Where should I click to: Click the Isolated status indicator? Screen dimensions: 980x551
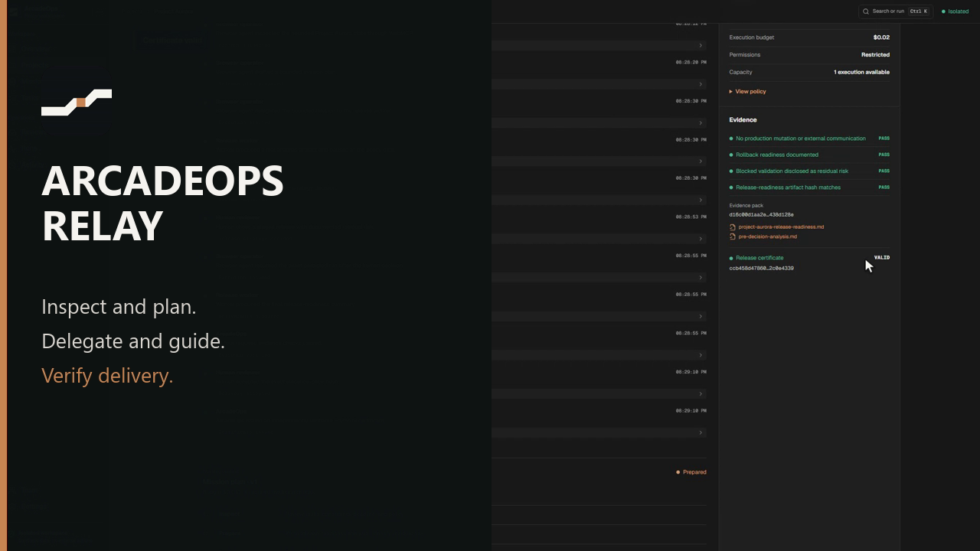tap(955, 11)
